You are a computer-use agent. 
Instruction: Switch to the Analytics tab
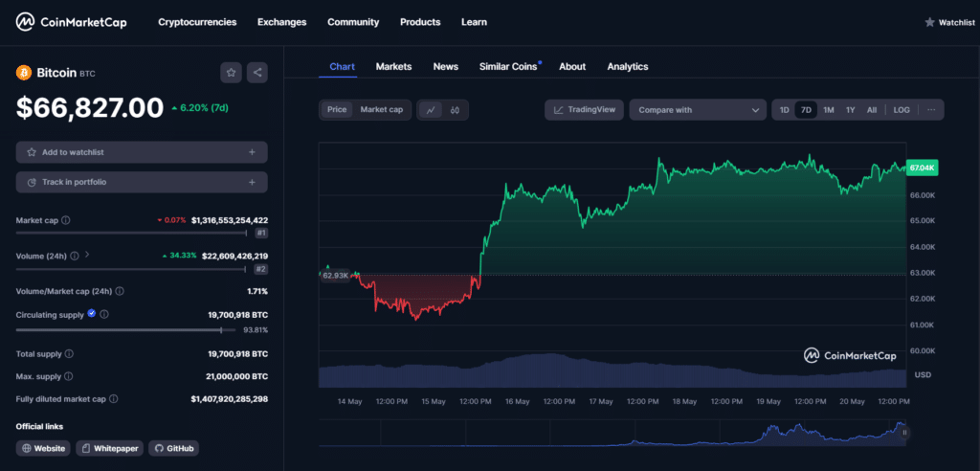(628, 66)
